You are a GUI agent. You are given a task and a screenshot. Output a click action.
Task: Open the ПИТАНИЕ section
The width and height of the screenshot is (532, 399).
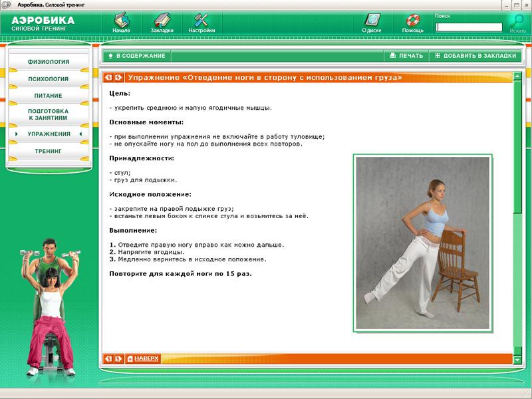[x=49, y=96]
